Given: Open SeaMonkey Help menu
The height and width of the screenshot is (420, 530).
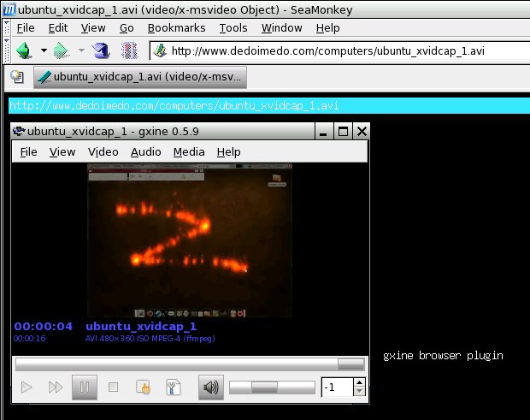Looking at the screenshot, I should pos(328,27).
